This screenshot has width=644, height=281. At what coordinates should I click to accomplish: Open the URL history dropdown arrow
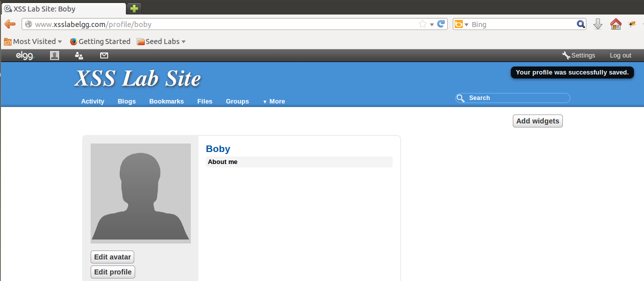[x=432, y=24]
